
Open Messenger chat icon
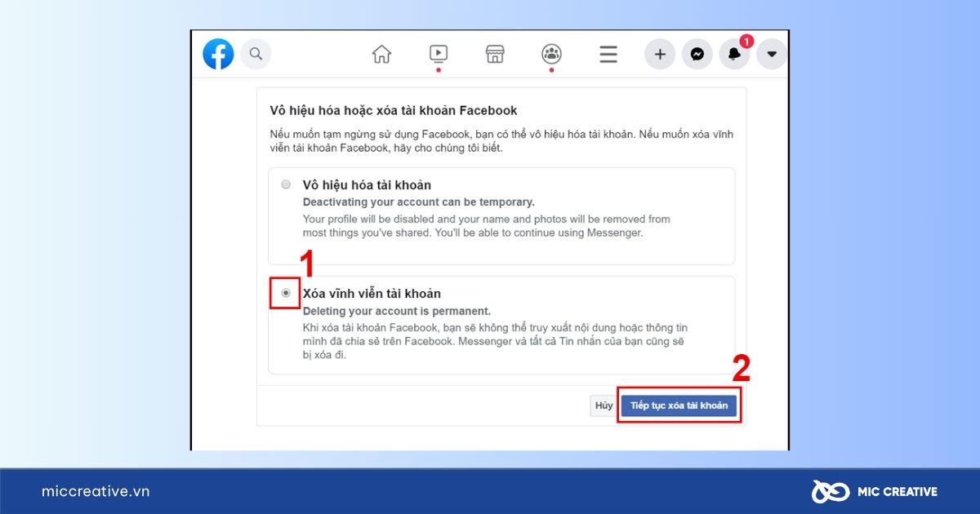697,55
